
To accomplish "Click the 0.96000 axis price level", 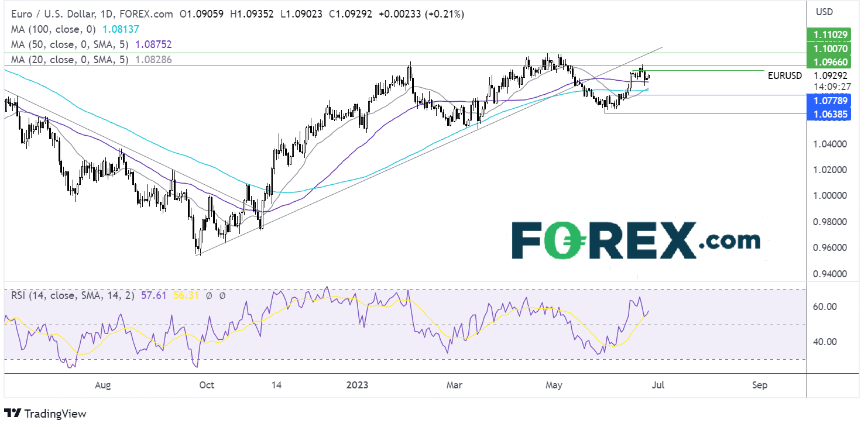I will 830,247.
